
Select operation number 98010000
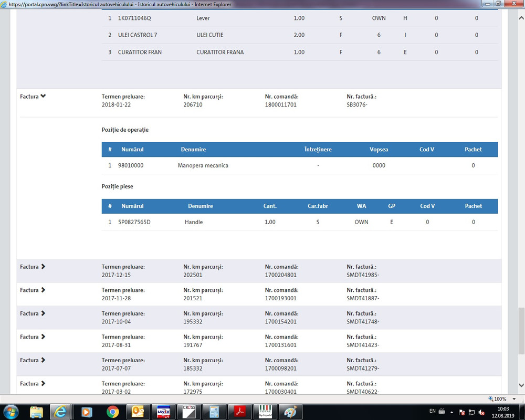131,165
